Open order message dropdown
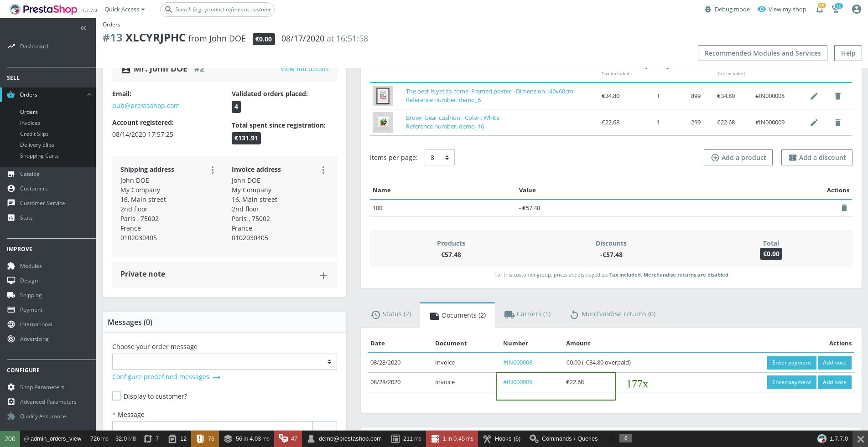Image resolution: width=868 pixels, height=447 pixels. [224, 362]
